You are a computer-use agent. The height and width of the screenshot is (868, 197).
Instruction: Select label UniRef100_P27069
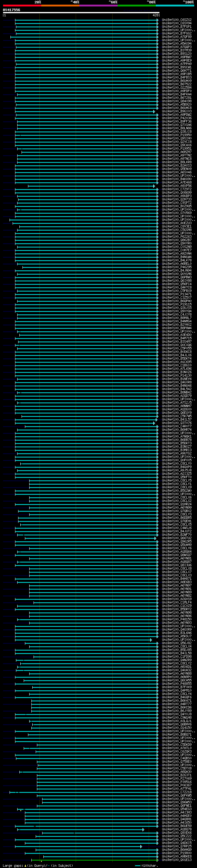point(177,778)
